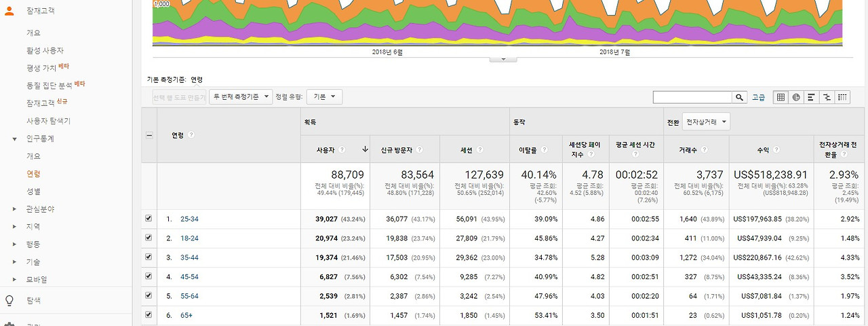
Task: Click the 탐색 lightbulb icon in sidebar
Action: (9, 300)
